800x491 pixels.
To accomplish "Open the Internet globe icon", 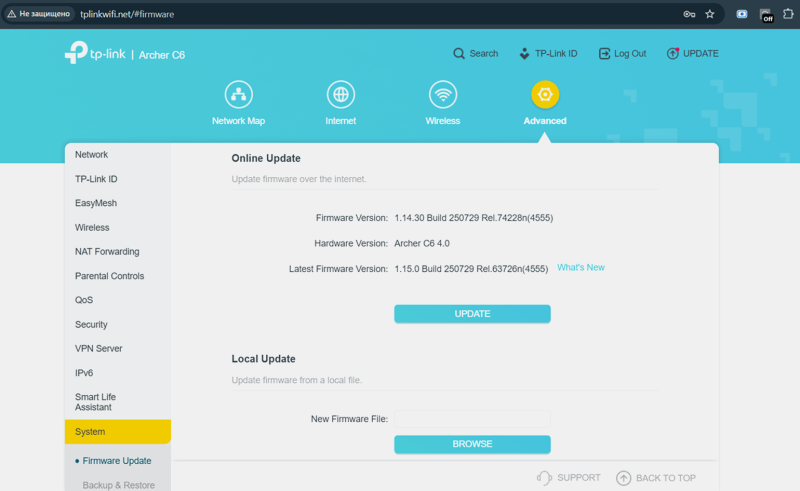I will point(341,94).
